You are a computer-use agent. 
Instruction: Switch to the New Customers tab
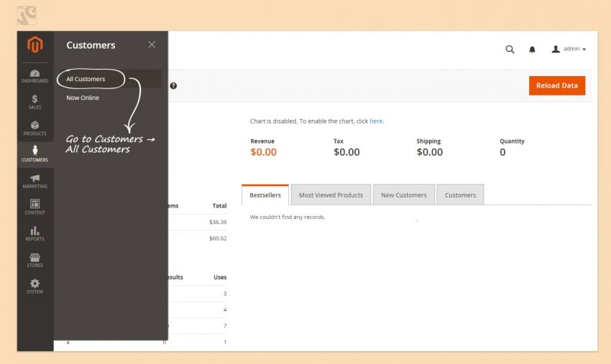pyautogui.click(x=404, y=195)
